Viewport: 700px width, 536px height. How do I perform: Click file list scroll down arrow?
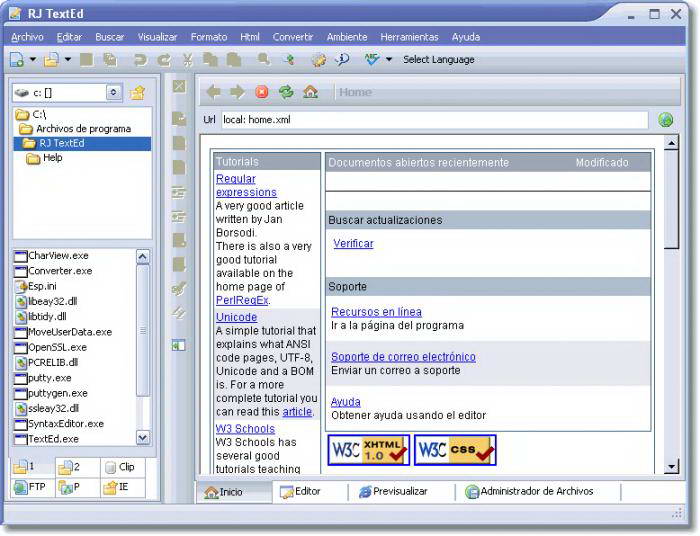point(142,438)
